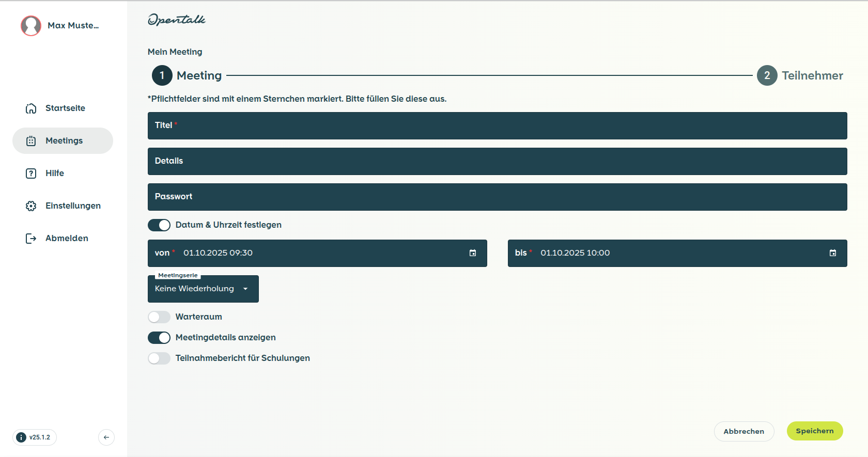The height and width of the screenshot is (457, 868).
Task: Click the user avatar profile picture
Action: (x=31, y=26)
